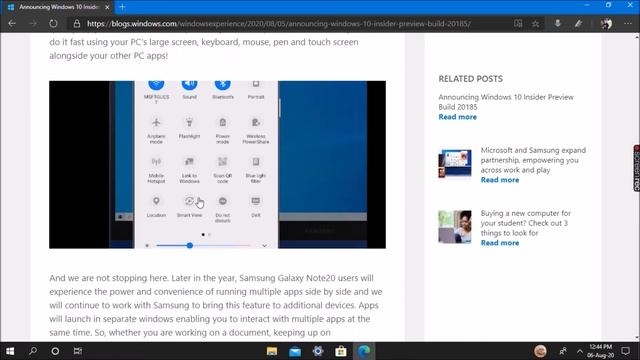
Task: Click the site lock icon
Action: (76, 24)
